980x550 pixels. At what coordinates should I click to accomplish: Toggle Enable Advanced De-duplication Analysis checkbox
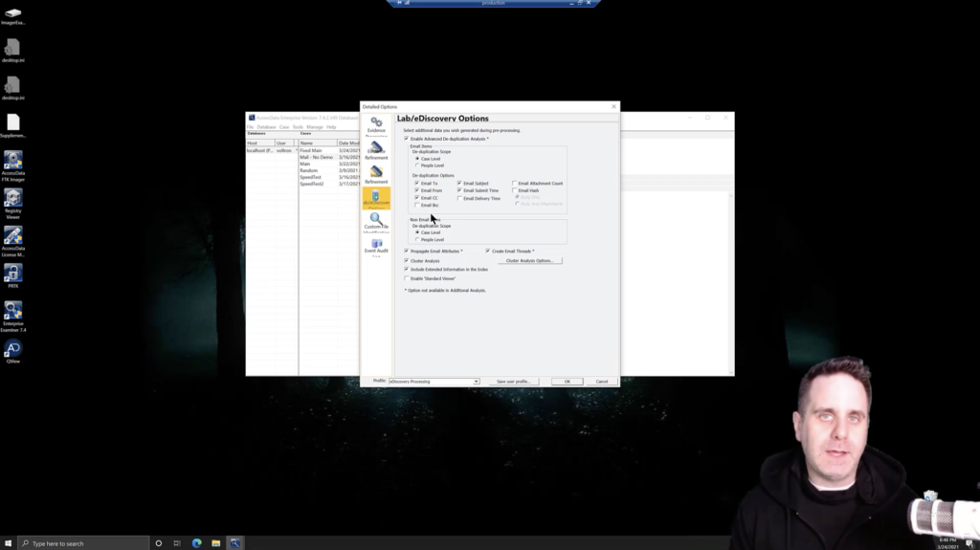tap(407, 139)
